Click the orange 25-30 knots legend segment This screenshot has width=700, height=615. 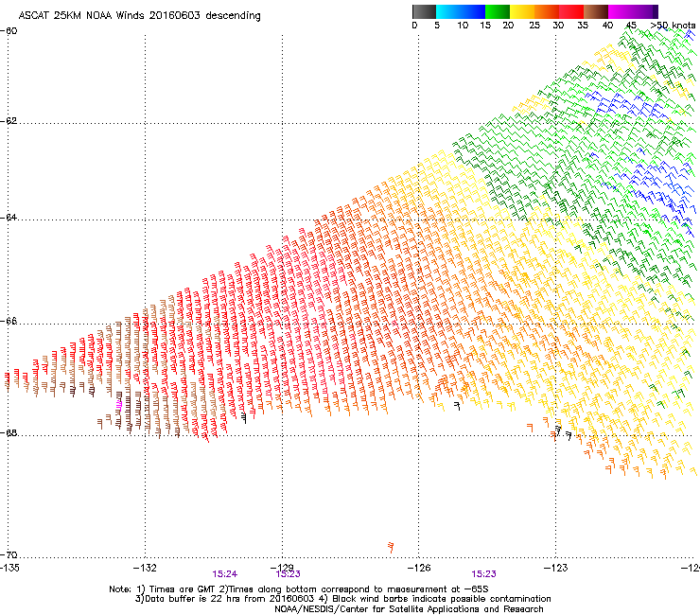(x=547, y=11)
